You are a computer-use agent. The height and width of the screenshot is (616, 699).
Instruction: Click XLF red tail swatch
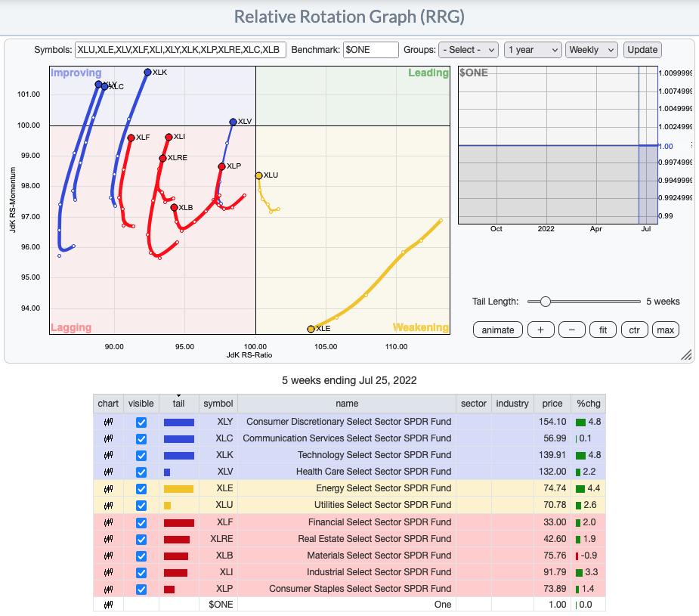coord(179,523)
